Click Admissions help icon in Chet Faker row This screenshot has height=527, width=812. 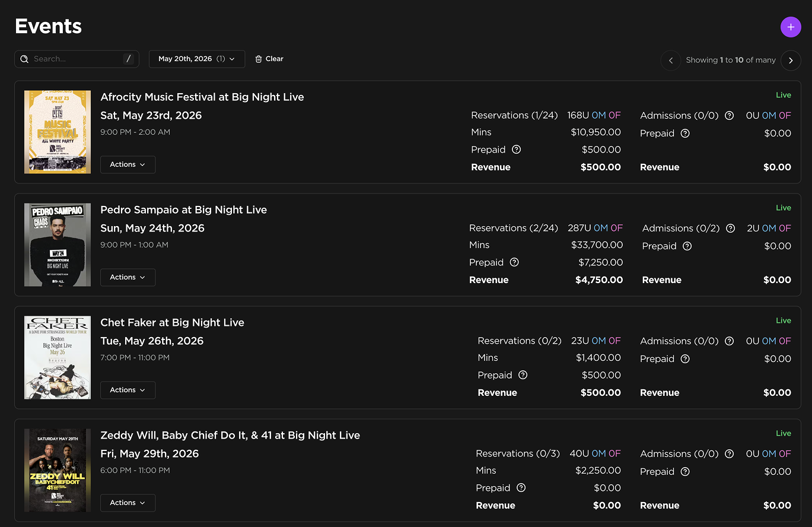point(730,341)
